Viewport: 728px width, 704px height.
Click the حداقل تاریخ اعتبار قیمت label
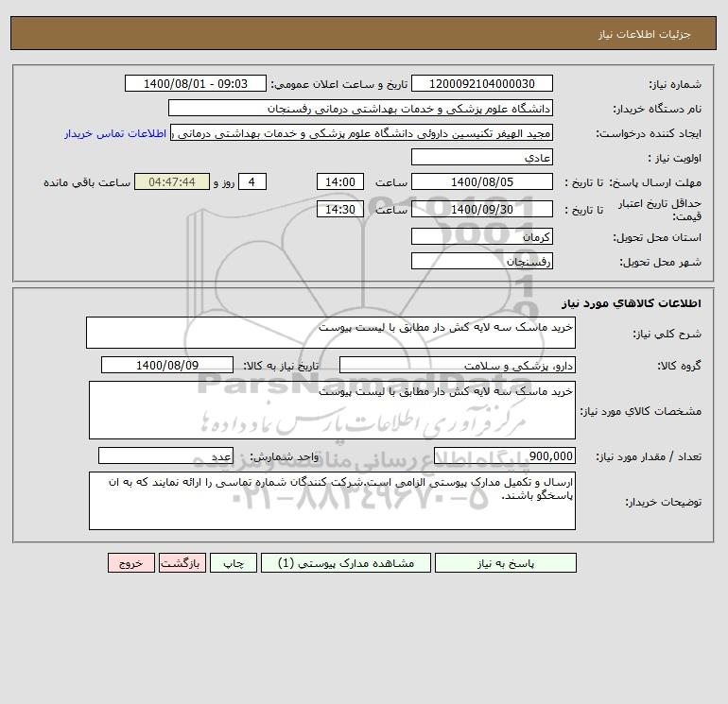tap(659, 210)
